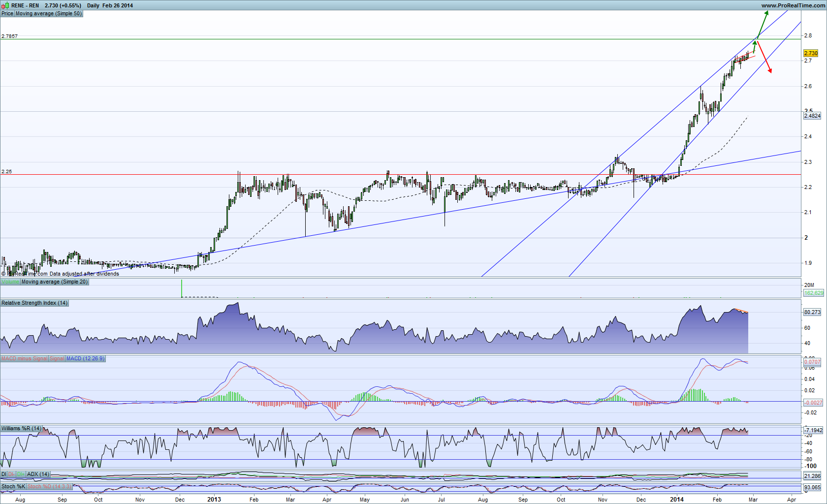The height and width of the screenshot is (504, 827).
Task: Click the 80.273 RSI value tag
Action: click(x=812, y=312)
